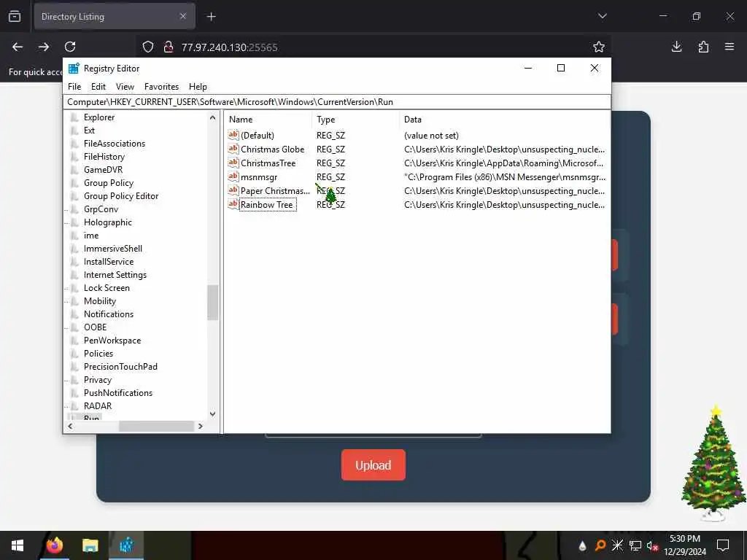Screen dimensions: 747x560
Task: Click the tree horizontal scroll left arrow
Action: tap(70, 426)
